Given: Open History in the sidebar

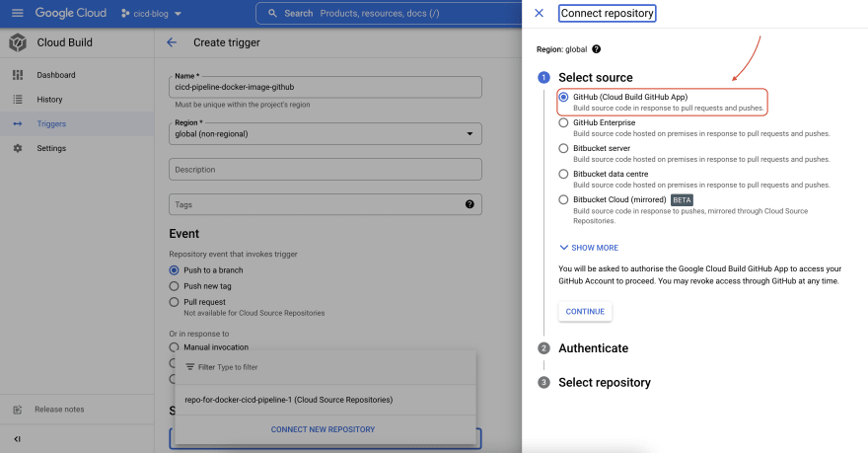Looking at the screenshot, I should coord(49,99).
